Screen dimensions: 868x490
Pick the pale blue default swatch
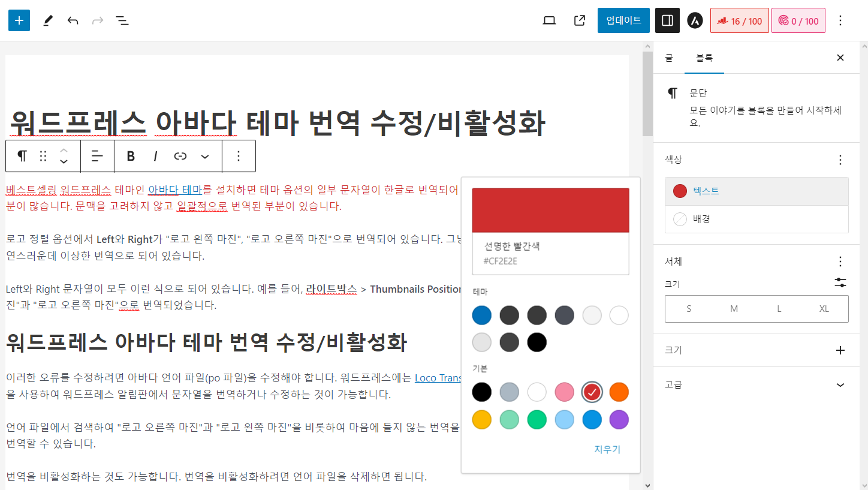565,420
